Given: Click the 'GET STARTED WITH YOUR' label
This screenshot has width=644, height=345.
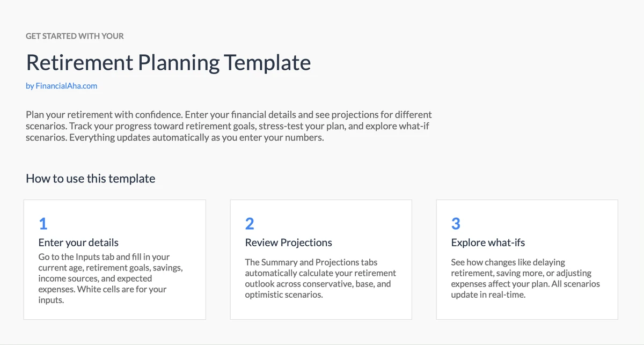Looking at the screenshot, I should 75,36.
